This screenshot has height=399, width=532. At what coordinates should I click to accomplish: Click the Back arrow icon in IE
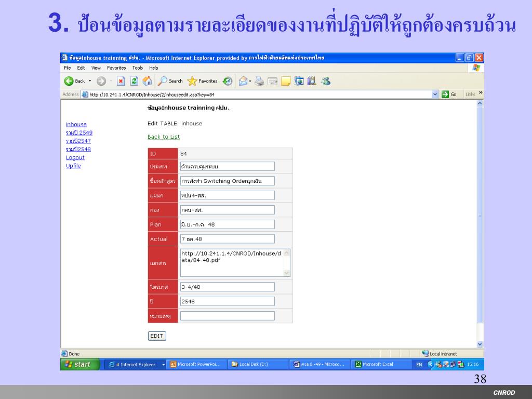click(69, 81)
